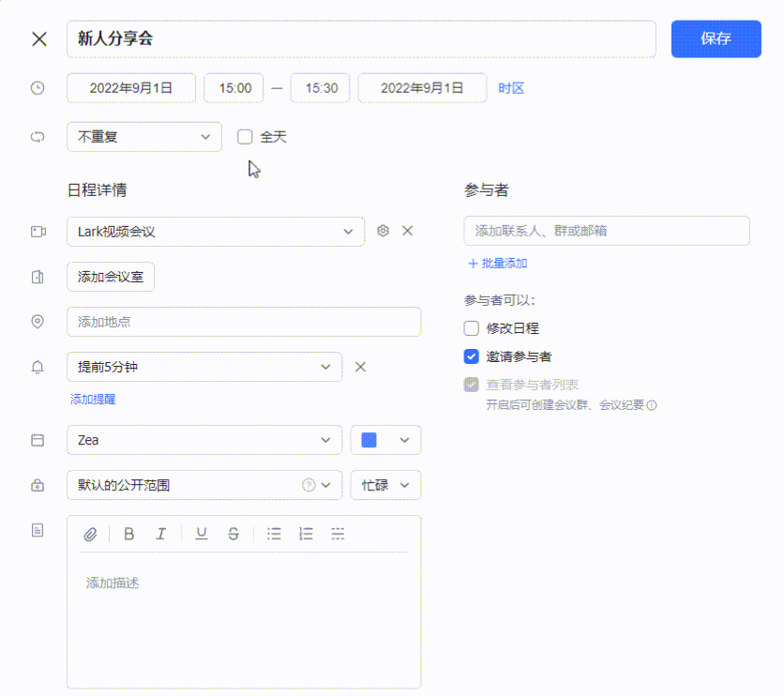Image resolution: width=784 pixels, height=696 pixels.
Task: Toggle italic formatting in description editor
Action: (x=161, y=534)
